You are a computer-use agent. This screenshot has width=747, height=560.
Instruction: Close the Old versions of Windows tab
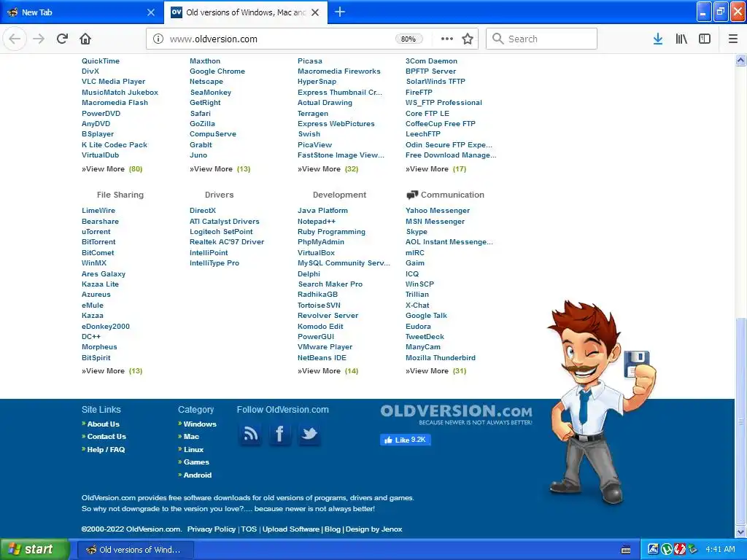click(315, 12)
